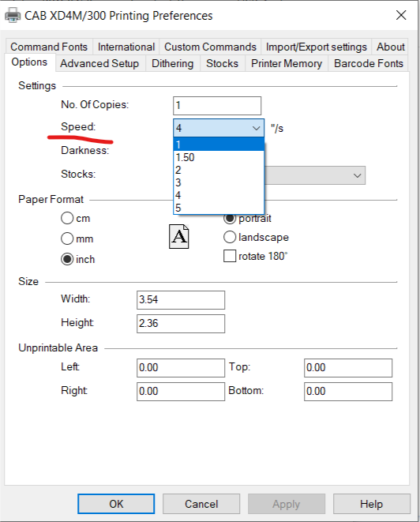Open the Stocks tab
This screenshot has width=420, height=522.
(222, 63)
